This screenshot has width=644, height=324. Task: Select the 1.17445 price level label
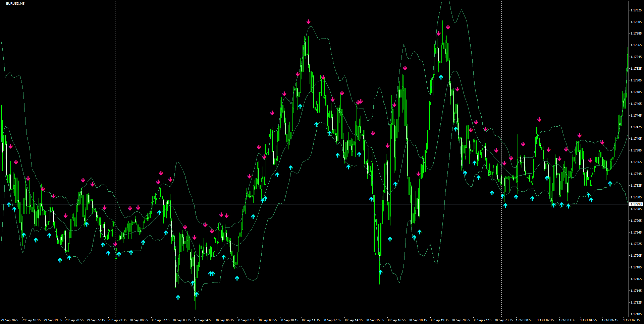(636, 116)
